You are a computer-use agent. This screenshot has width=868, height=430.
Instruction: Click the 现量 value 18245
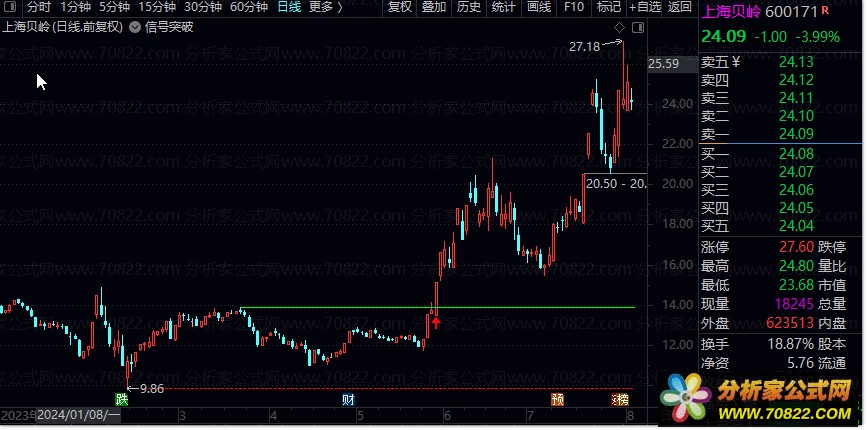[x=794, y=304]
